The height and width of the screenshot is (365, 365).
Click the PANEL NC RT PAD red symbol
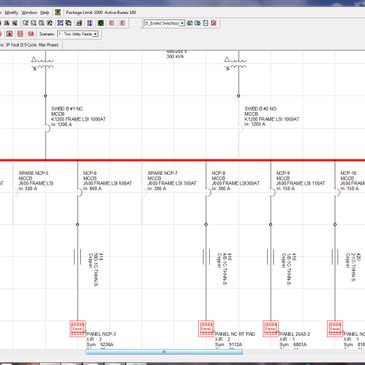206,329
